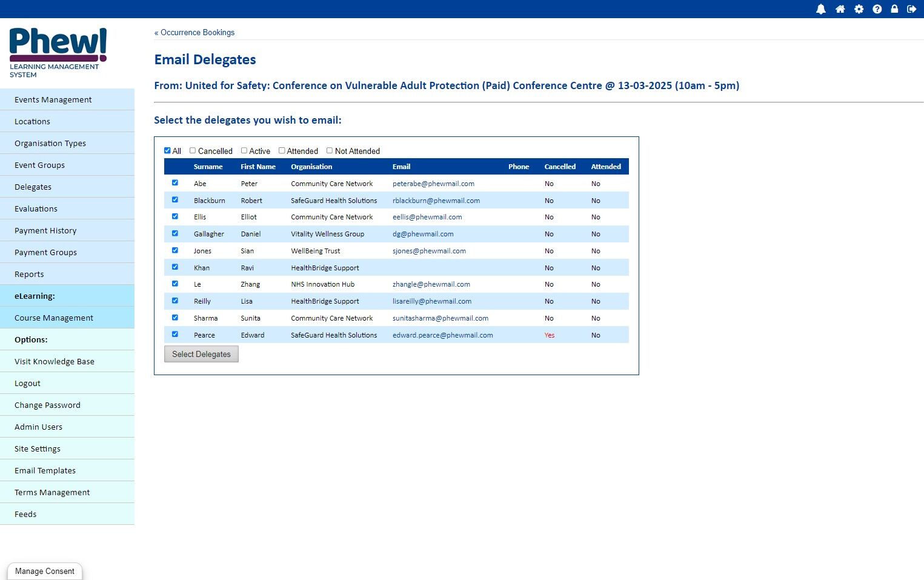Click the Email column header
The image size is (924, 580).
[401, 167]
